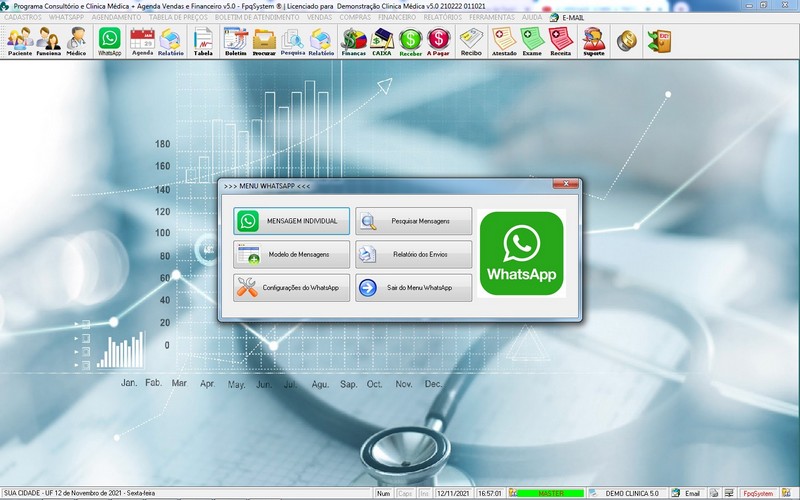Close the MENU WHATSAPP dialog
This screenshot has height=500, width=800.
click(566, 184)
